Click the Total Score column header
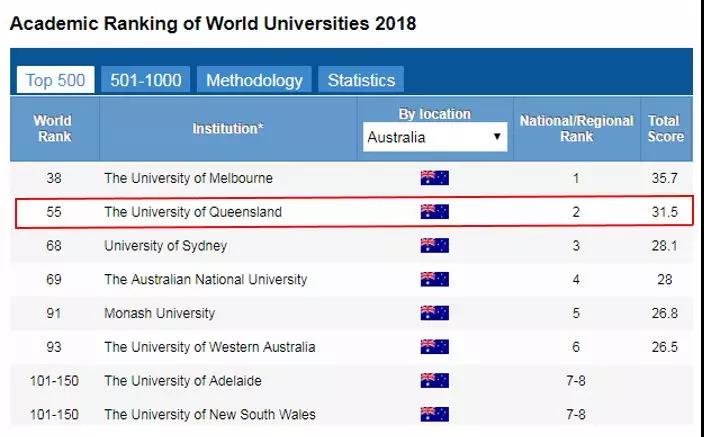 pos(664,128)
